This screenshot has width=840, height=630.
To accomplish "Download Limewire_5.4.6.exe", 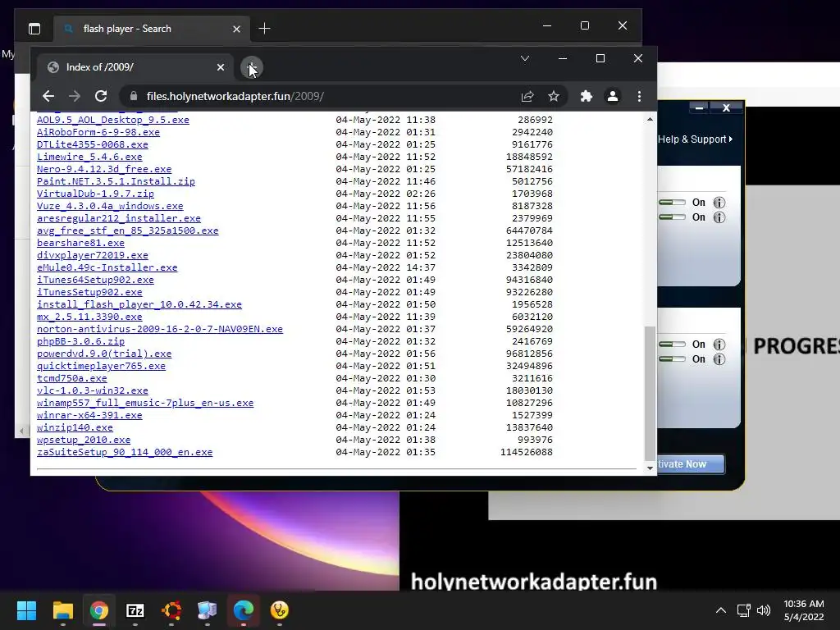I will coord(89,157).
